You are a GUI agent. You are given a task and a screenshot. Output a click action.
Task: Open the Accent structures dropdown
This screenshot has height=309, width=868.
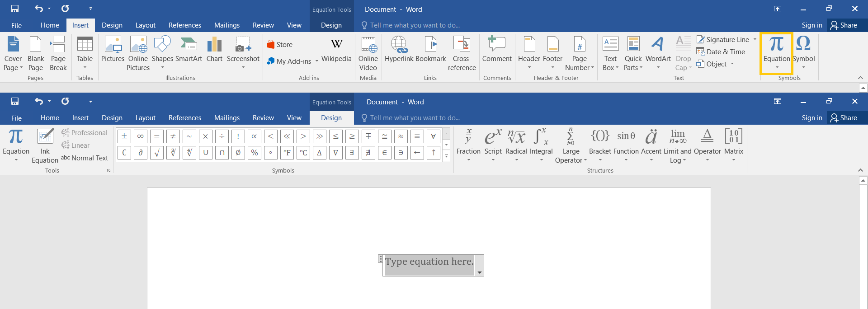pos(651,145)
